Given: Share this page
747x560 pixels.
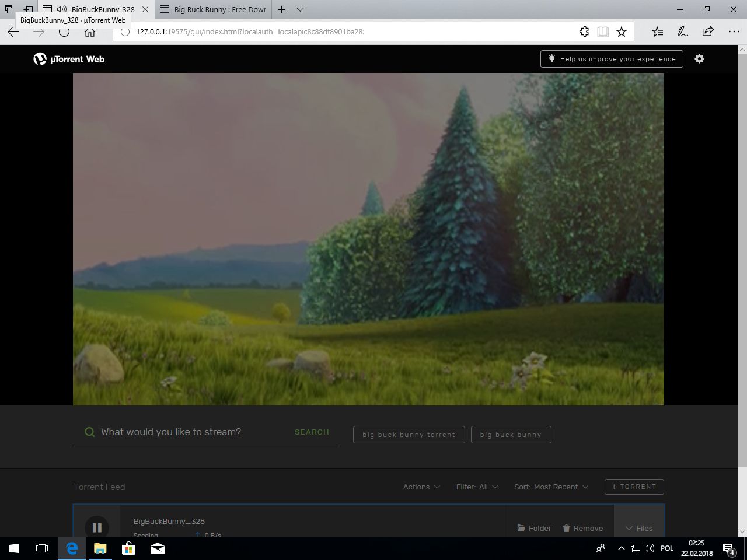Looking at the screenshot, I should pos(708,32).
